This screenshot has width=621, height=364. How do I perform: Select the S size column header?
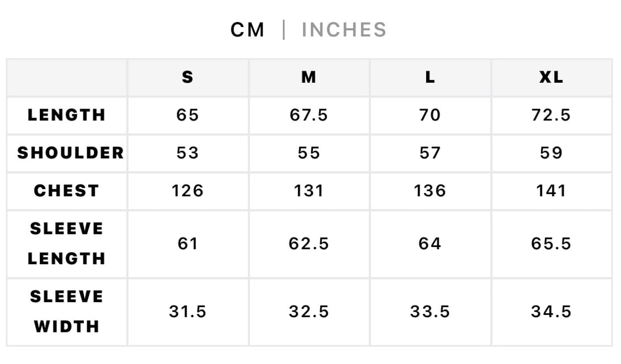pos(188,78)
